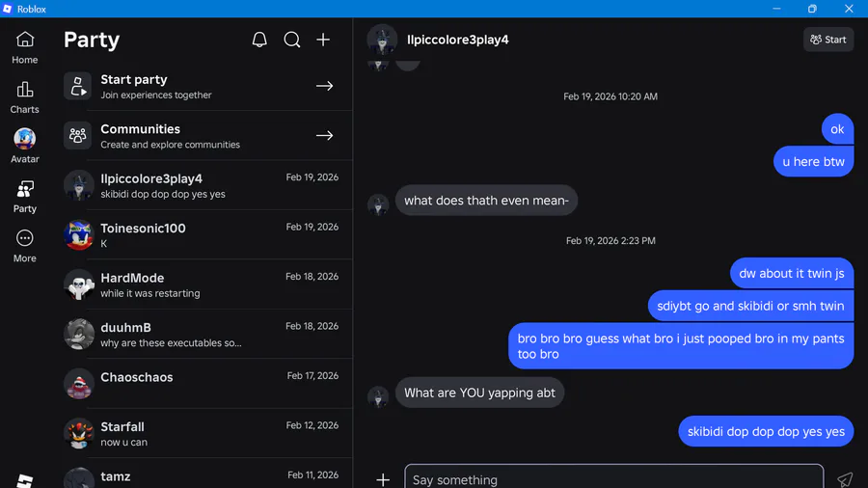Click the 'Feb 19, 2026 2:23 PM' timestamp

point(610,241)
